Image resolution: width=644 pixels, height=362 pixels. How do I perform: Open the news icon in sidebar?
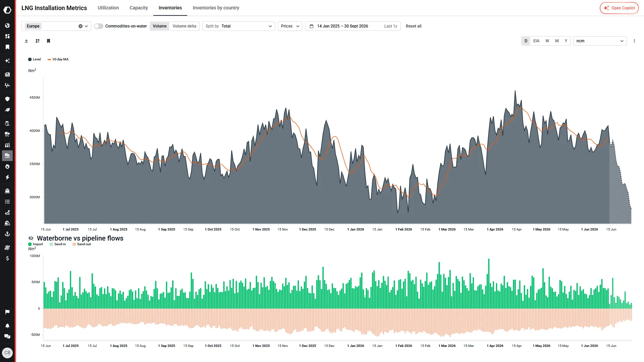(7, 74)
